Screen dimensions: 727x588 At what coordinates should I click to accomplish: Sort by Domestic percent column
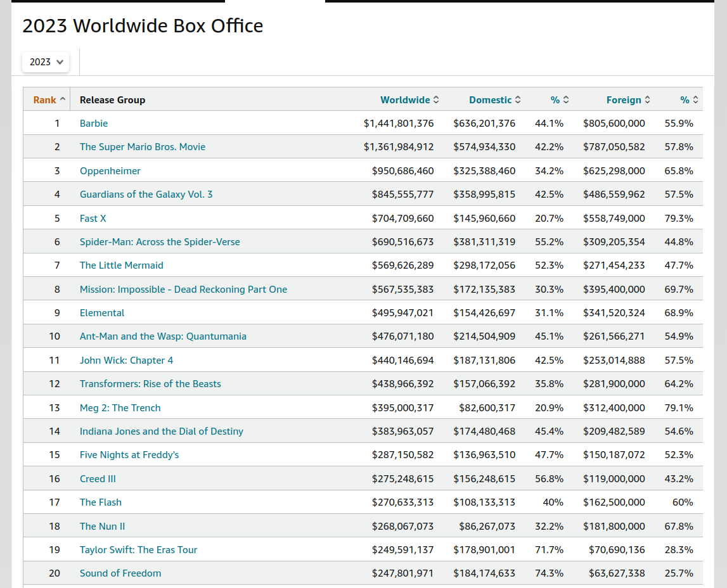tap(560, 100)
